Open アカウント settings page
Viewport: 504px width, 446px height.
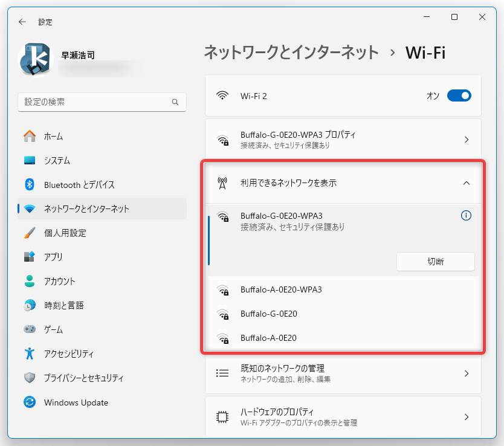[102, 281]
